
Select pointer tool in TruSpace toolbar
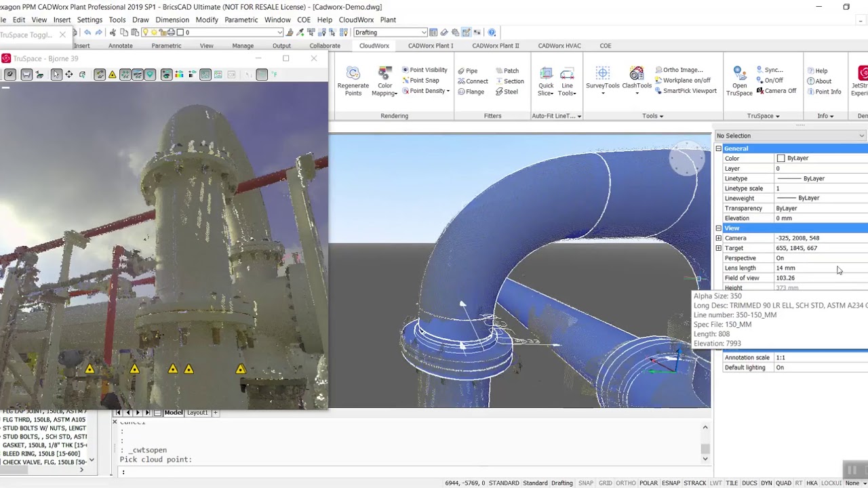coord(56,75)
